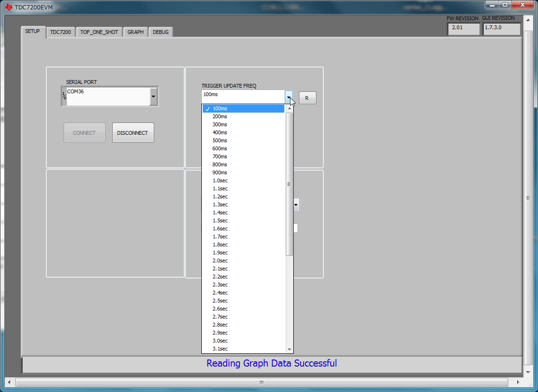This screenshot has height=392, width=538.
Task: Click the horizontal scrollbar left arrow
Action: pos(9,382)
